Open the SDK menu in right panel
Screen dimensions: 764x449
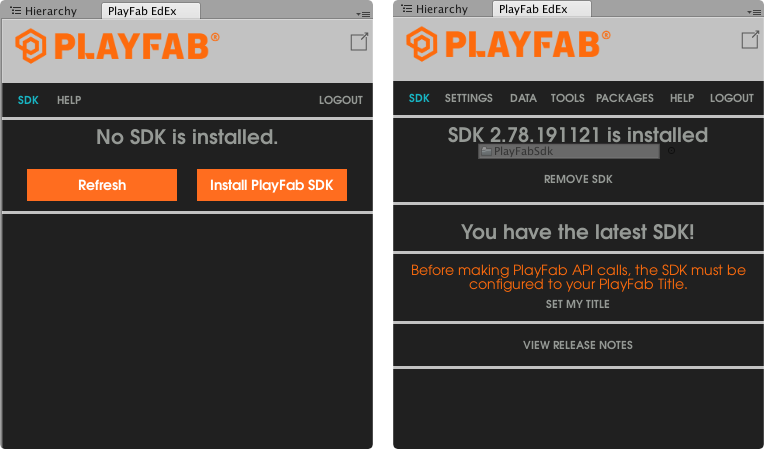pyautogui.click(x=419, y=98)
